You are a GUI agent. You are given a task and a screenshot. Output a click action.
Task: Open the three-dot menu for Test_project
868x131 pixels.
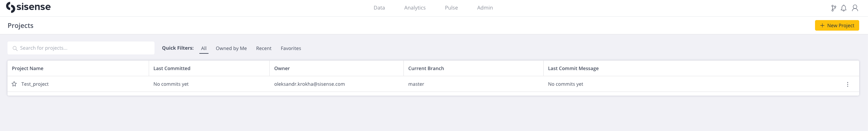tap(848, 84)
